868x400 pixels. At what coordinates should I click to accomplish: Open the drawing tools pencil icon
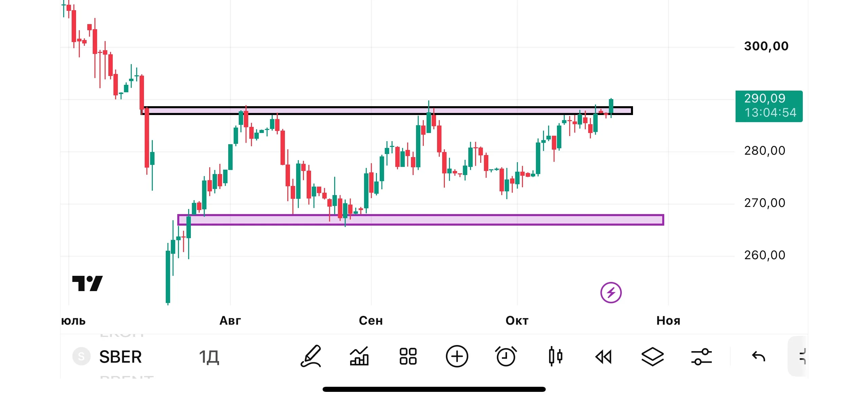pyautogui.click(x=311, y=356)
